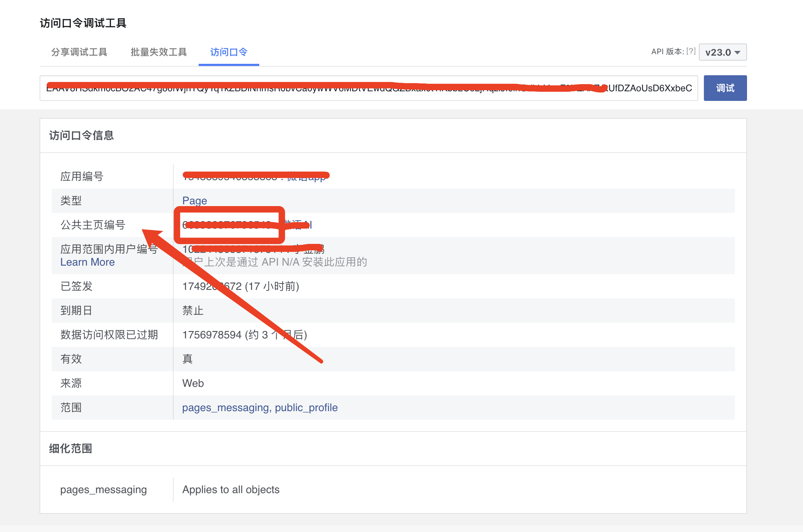Switch to the 分享调试工具 tab

coord(79,52)
